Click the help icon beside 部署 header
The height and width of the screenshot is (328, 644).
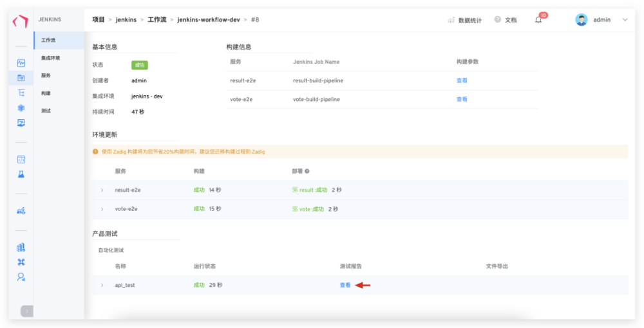pyautogui.click(x=307, y=171)
